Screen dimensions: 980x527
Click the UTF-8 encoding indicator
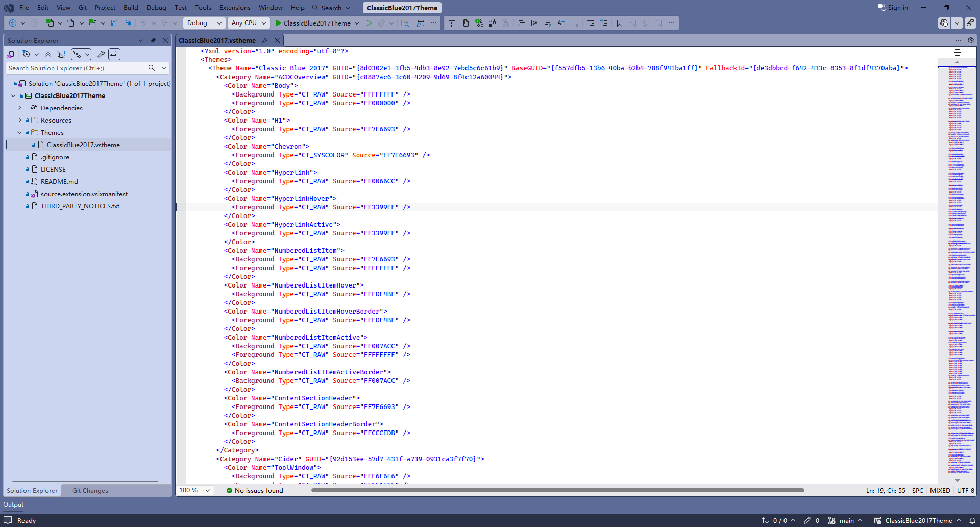tap(965, 490)
